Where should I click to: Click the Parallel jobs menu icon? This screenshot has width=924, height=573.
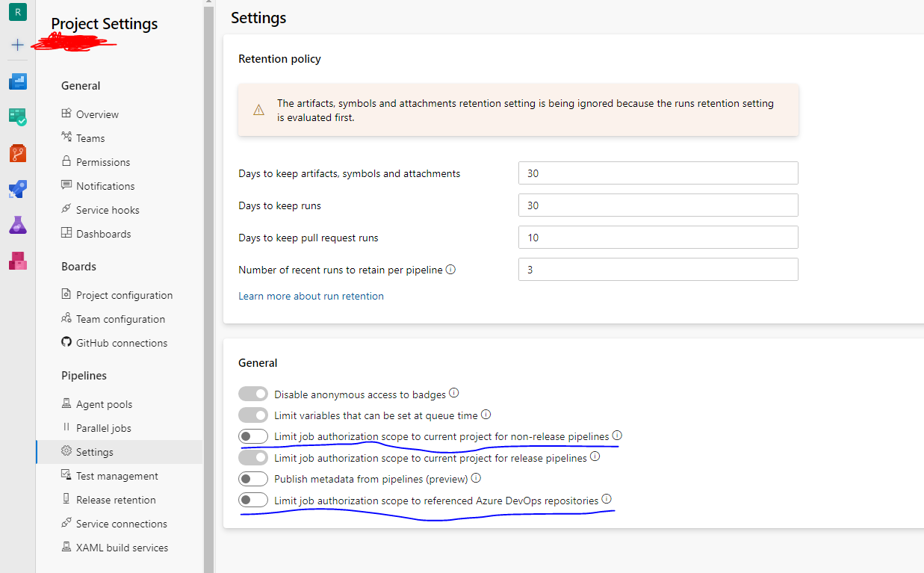pos(66,427)
